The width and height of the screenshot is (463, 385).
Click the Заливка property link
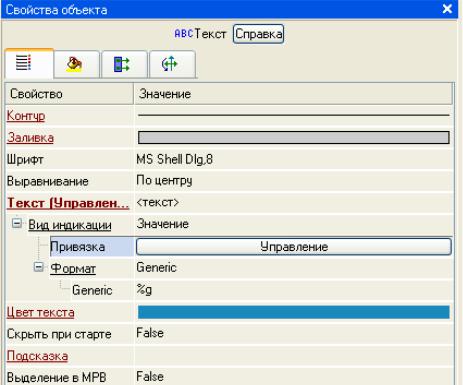point(30,138)
